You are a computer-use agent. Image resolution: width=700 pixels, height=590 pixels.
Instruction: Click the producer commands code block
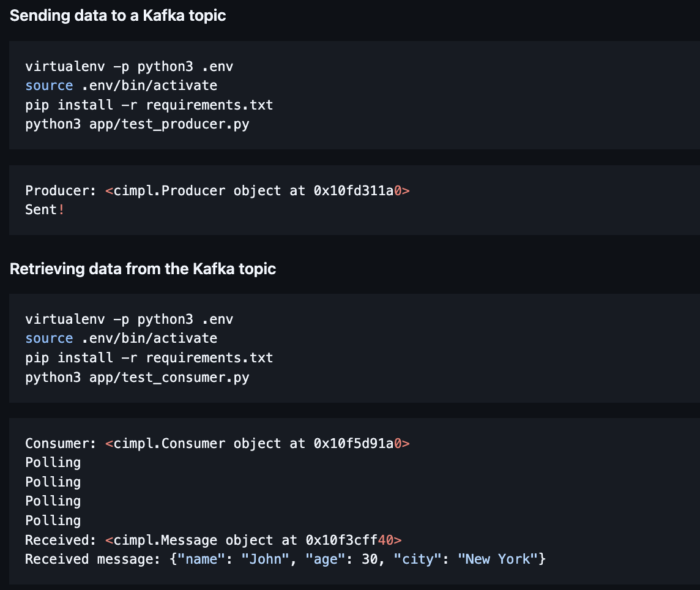click(x=350, y=95)
